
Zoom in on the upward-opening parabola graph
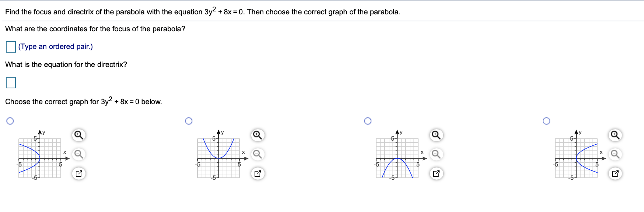(x=257, y=135)
